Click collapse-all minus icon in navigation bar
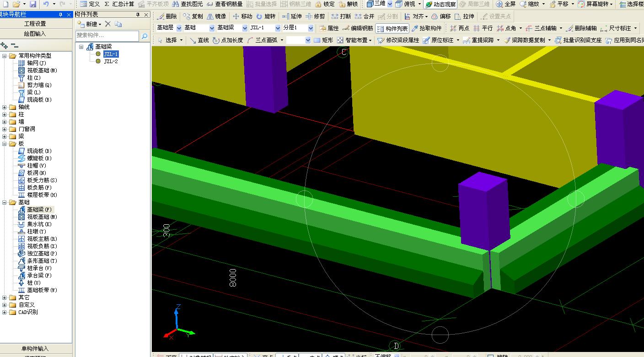The image size is (644, 357). tap(15, 45)
